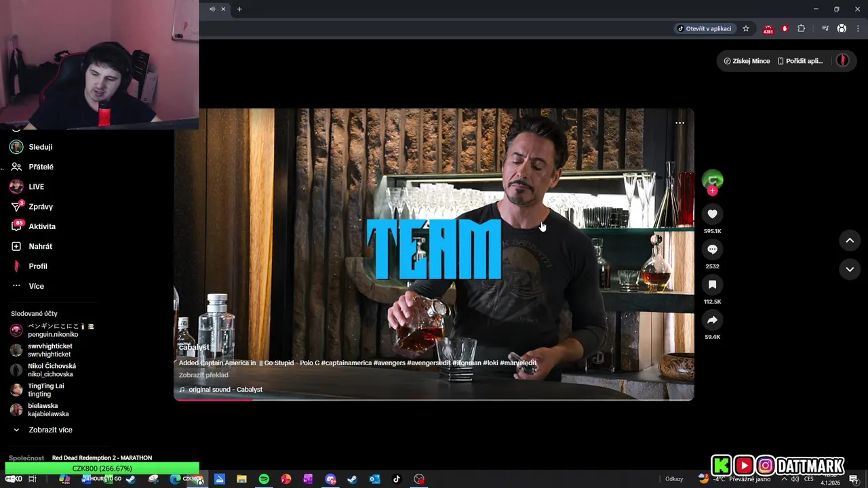Image resolution: width=868 pixels, height=488 pixels.
Task: Open TikTok app from the taskbar
Action: [397, 479]
